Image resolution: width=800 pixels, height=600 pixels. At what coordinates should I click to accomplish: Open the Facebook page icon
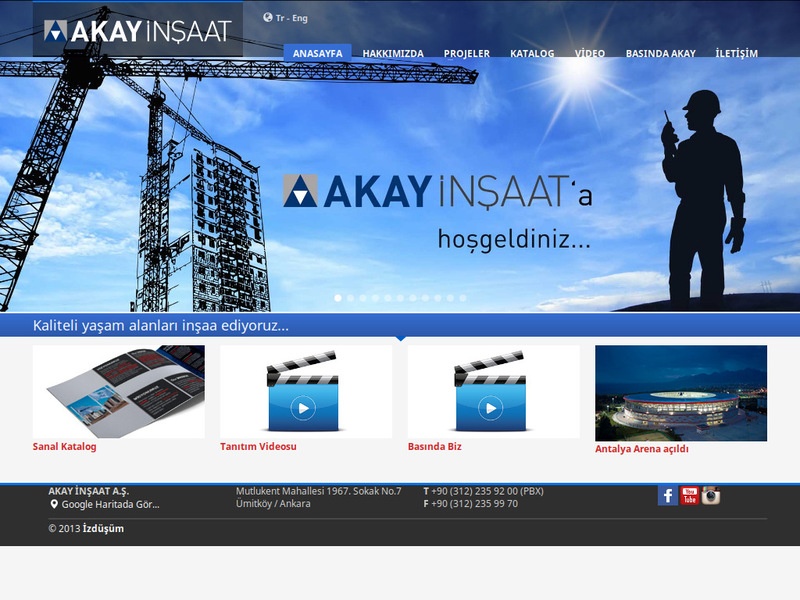tap(667, 495)
